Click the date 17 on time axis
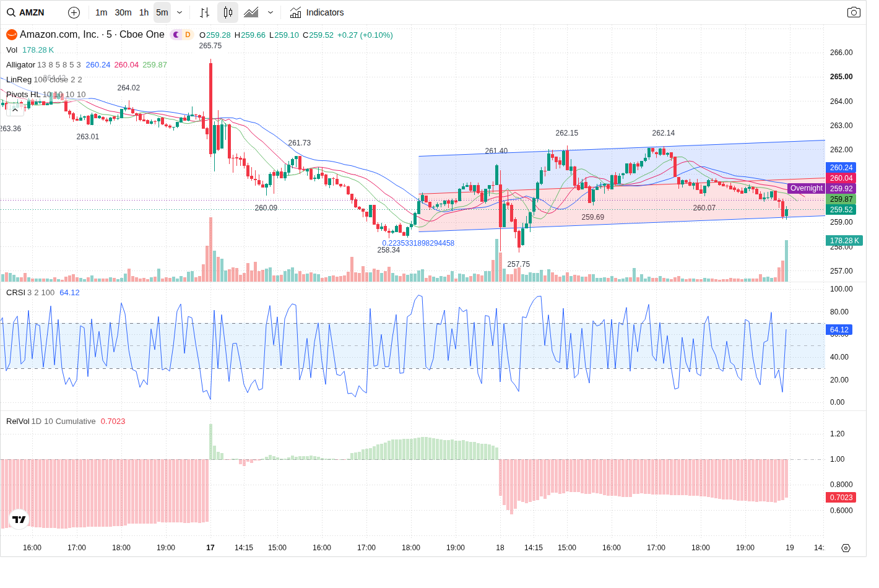 click(x=210, y=548)
